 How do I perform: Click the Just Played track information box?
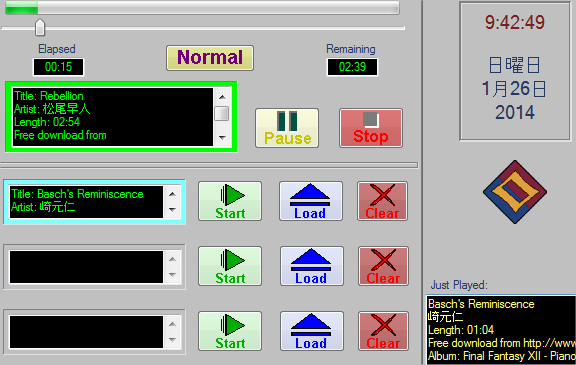point(501,329)
